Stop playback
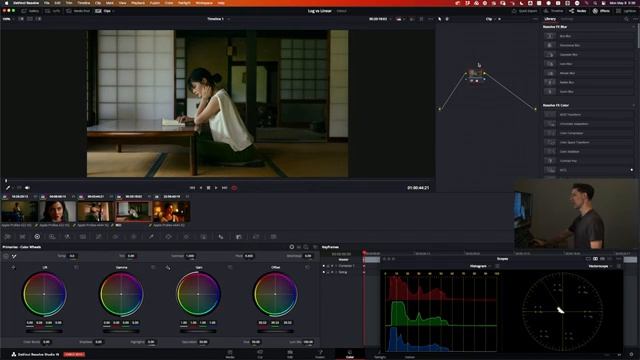640x360 pixels. (208, 188)
